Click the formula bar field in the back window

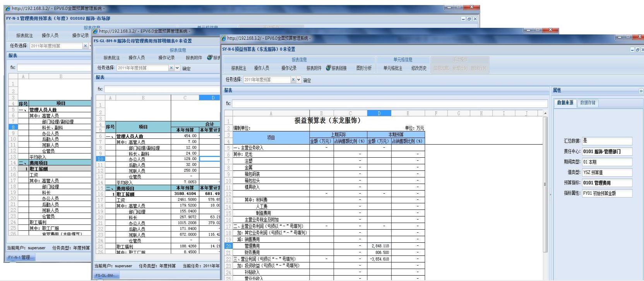[x=54, y=67]
